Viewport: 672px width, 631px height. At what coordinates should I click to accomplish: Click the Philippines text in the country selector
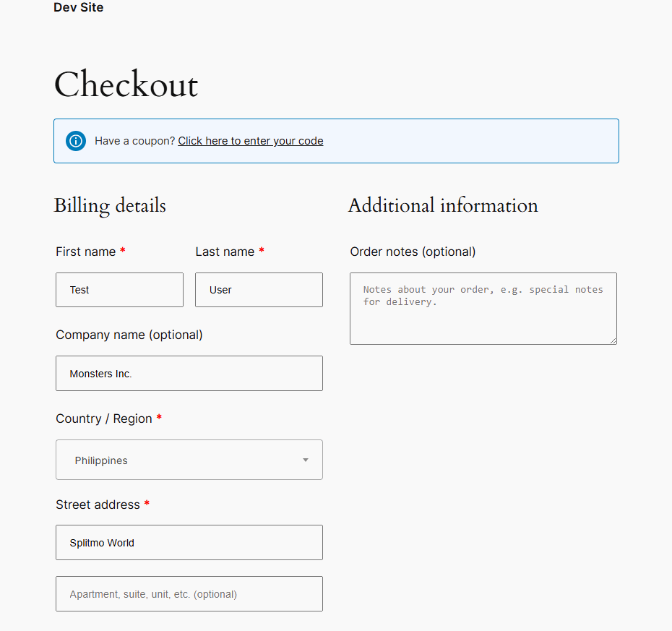pyautogui.click(x=100, y=460)
